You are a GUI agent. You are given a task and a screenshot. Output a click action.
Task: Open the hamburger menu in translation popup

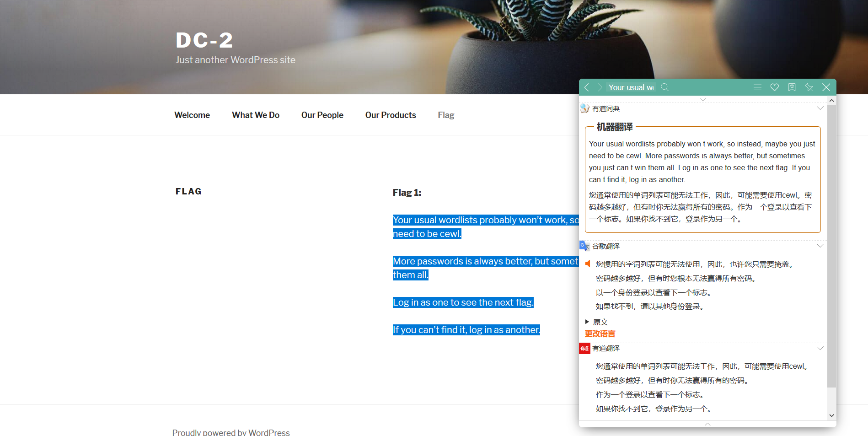[757, 87]
